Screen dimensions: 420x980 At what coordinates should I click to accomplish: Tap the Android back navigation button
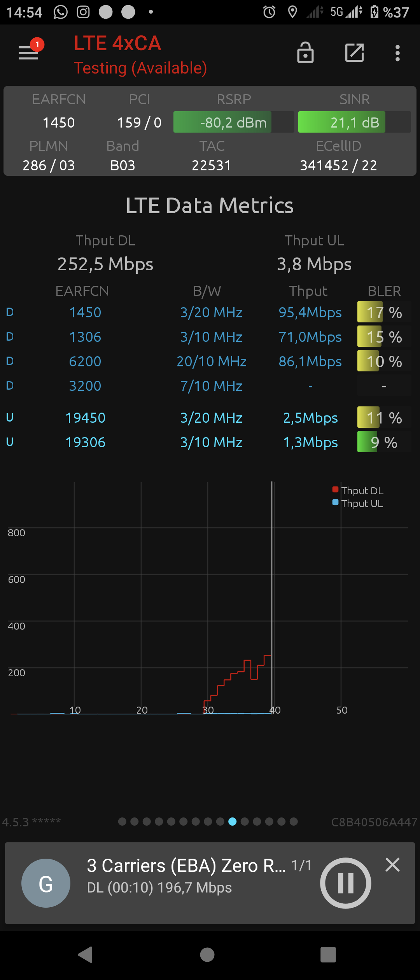pyautogui.click(x=86, y=954)
